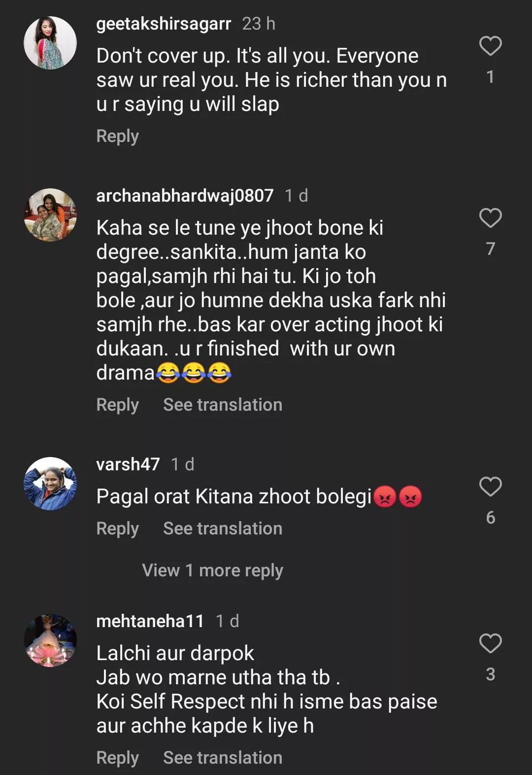Open geetakshirsagarr's profile picture
Viewport: 532px width, 775px height.
click(x=50, y=43)
